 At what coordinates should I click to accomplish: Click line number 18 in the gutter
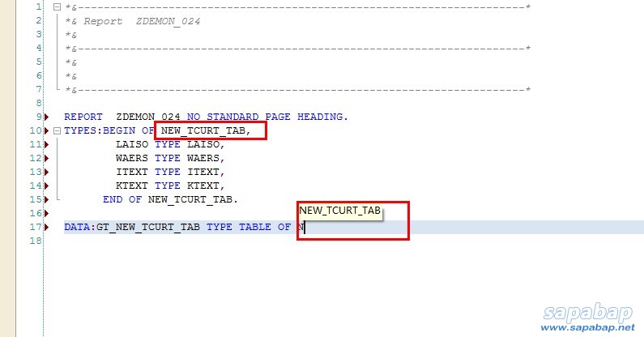coord(36,241)
